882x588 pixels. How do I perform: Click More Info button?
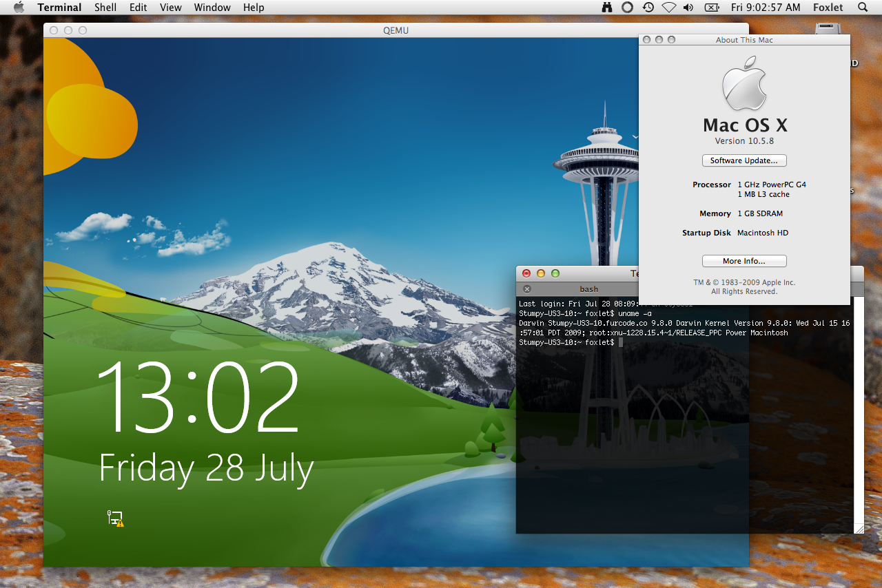744,261
